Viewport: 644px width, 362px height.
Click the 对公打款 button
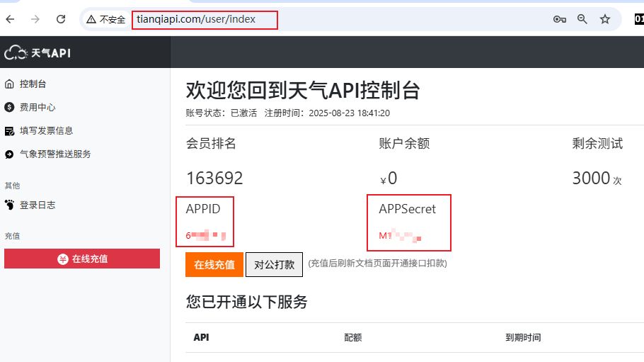[x=274, y=265]
